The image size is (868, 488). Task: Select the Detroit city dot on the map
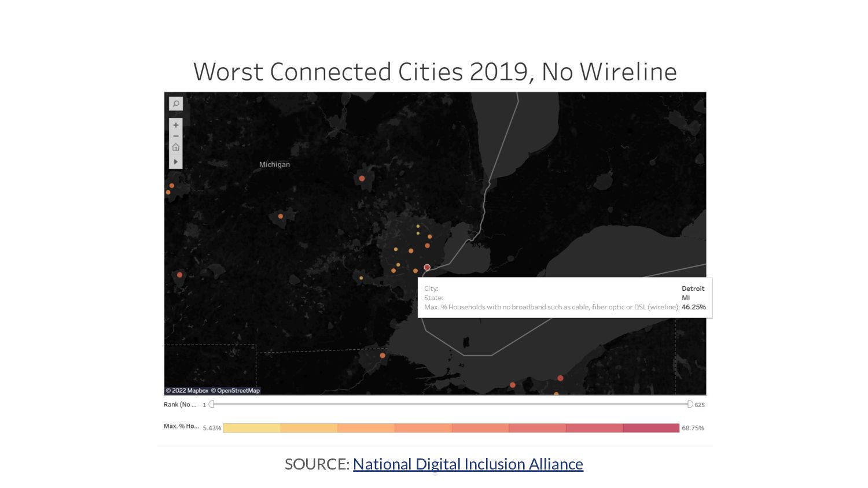(427, 267)
